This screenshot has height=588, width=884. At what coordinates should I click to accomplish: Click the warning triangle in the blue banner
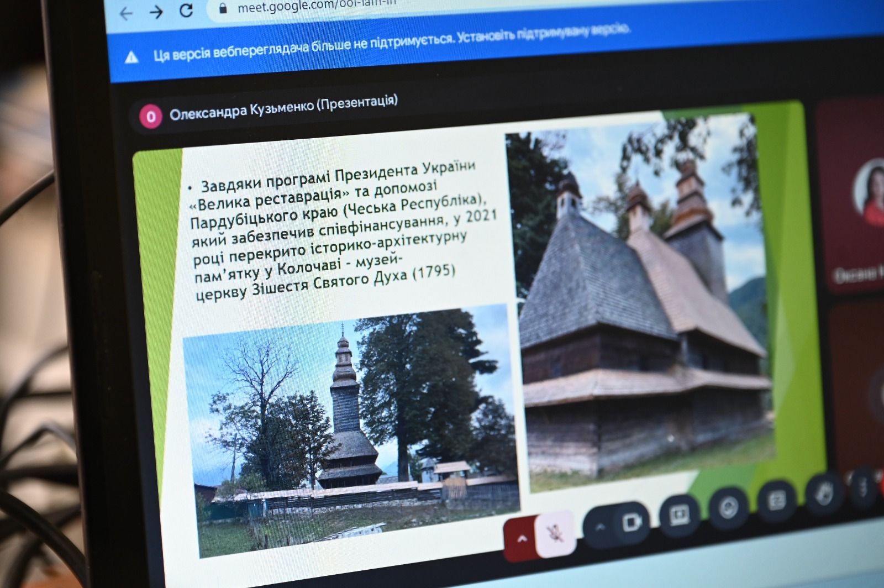click(131, 57)
